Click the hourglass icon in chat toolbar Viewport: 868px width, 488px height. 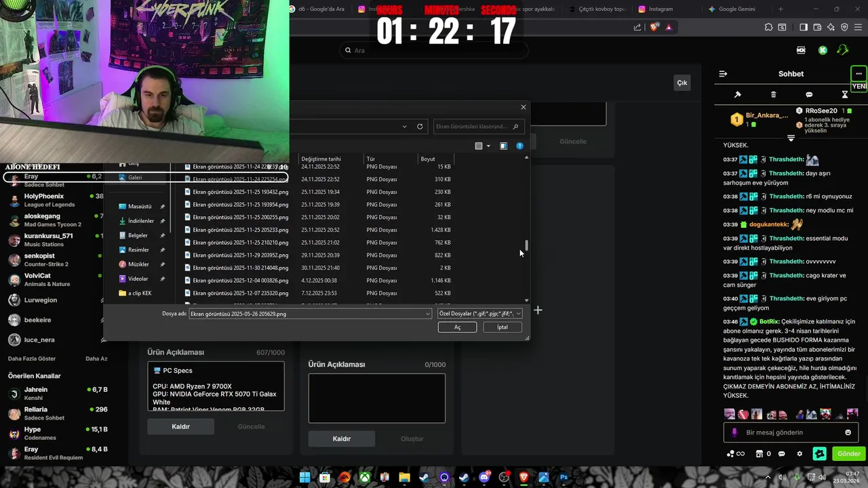pos(845,95)
